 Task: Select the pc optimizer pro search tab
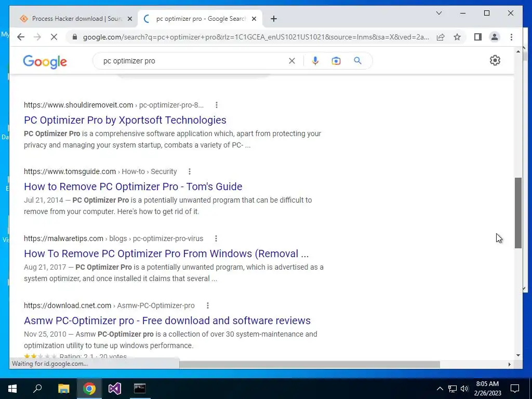tap(200, 19)
